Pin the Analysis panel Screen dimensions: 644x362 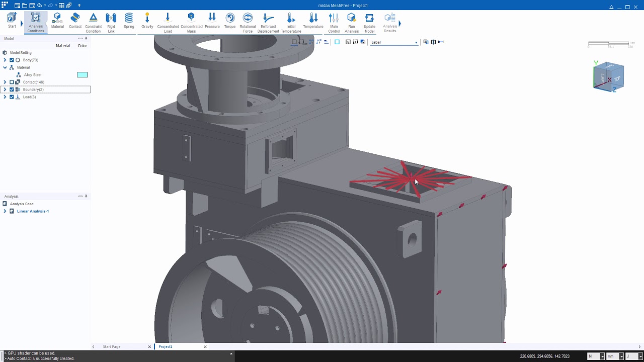(86, 196)
